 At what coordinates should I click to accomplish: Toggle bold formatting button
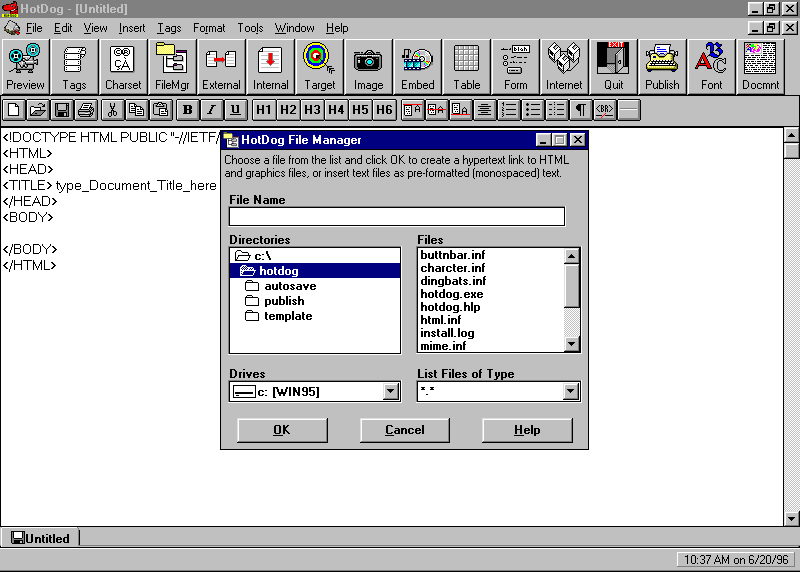pos(187,110)
